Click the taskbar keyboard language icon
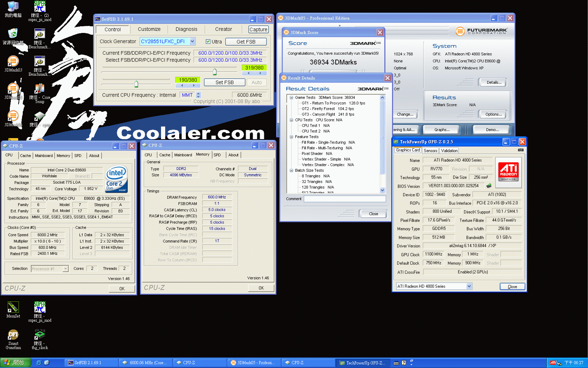Image resolution: width=588 pixels, height=368 pixels. point(396,363)
